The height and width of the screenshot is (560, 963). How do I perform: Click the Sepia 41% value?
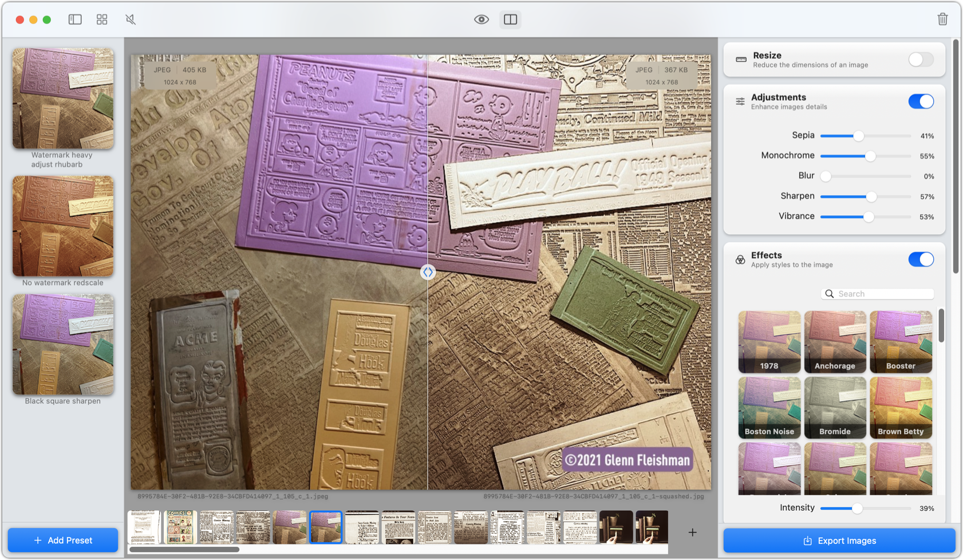[927, 136]
